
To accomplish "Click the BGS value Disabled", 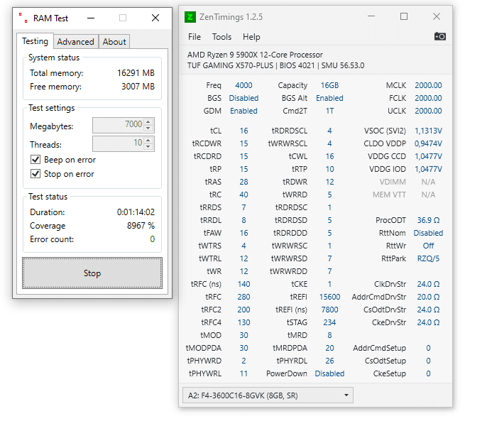I will [243, 98].
